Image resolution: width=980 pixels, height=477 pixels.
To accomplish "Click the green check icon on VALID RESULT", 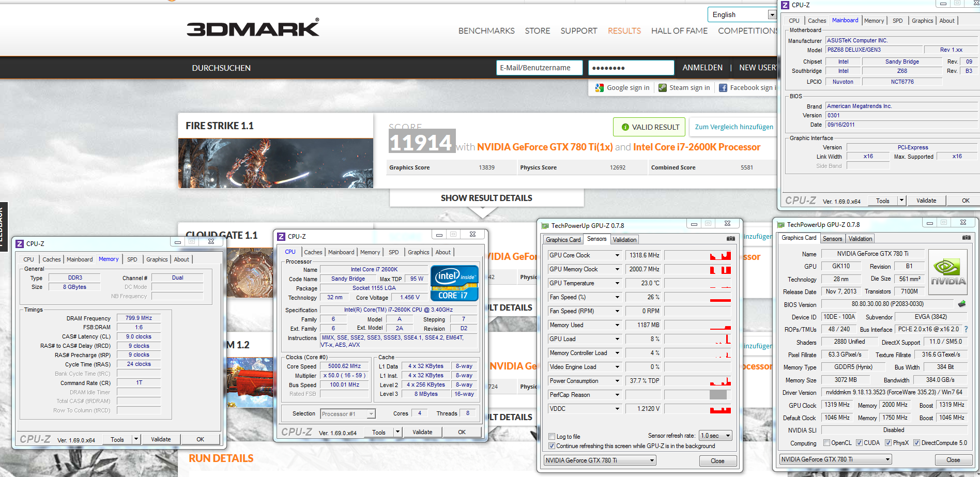I will [x=625, y=127].
